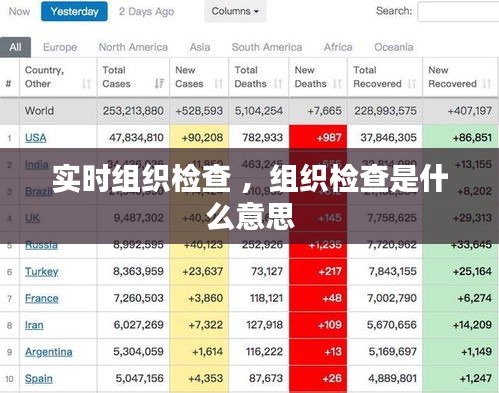Select the Yesterday data button
499x393 pixels.
click(74, 11)
